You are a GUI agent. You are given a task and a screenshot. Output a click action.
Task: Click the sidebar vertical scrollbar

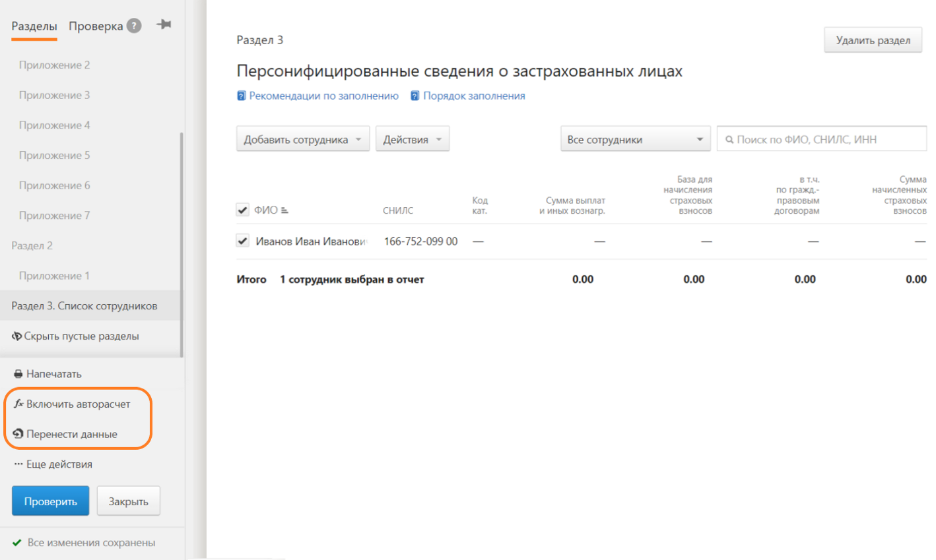click(182, 244)
